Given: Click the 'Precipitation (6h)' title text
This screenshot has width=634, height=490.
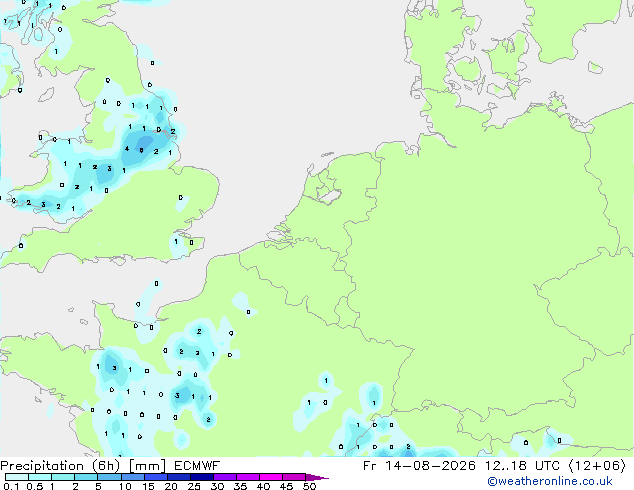Looking at the screenshot, I should tap(60, 466).
